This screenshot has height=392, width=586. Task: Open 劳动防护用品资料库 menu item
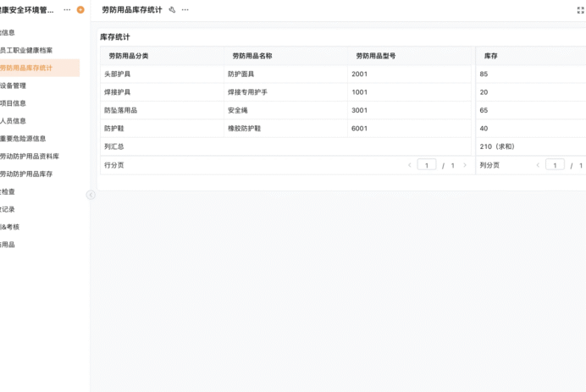pos(30,156)
